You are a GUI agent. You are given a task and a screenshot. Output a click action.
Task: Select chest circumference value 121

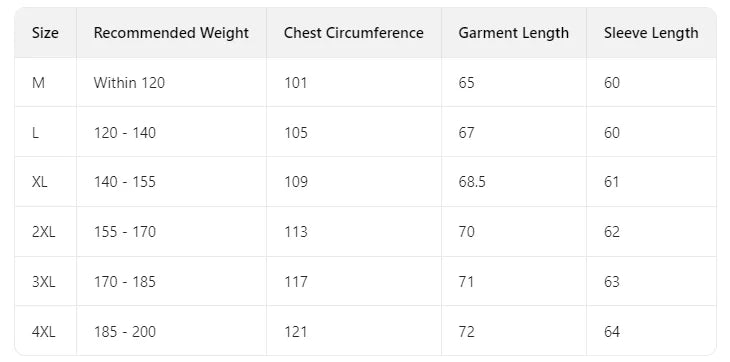tap(296, 332)
